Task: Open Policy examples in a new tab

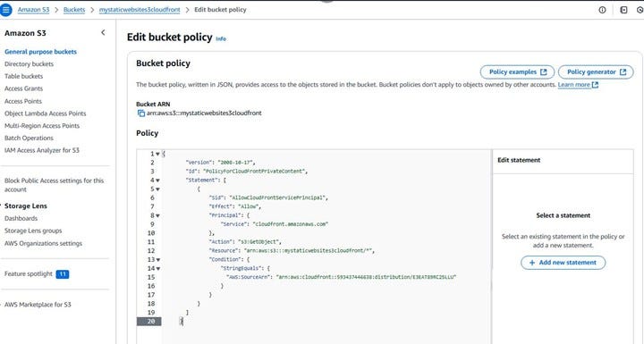Action: tap(517, 71)
